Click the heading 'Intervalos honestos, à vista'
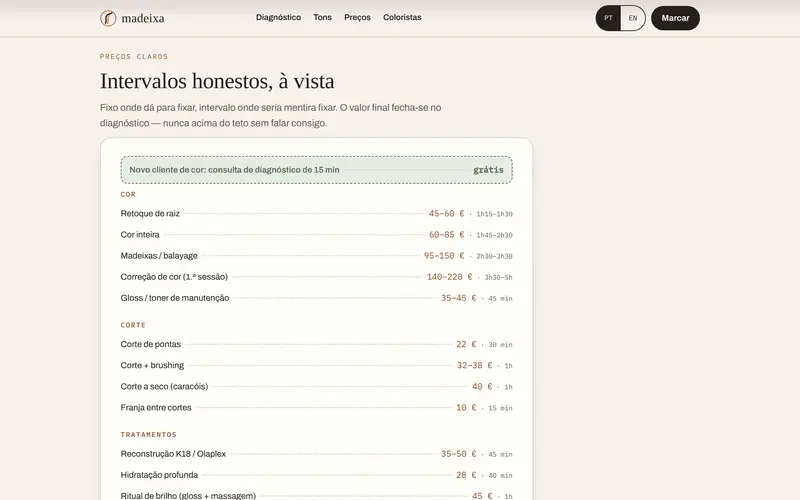Image resolution: width=800 pixels, height=500 pixels. pyautogui.click(x=217, y=81)
